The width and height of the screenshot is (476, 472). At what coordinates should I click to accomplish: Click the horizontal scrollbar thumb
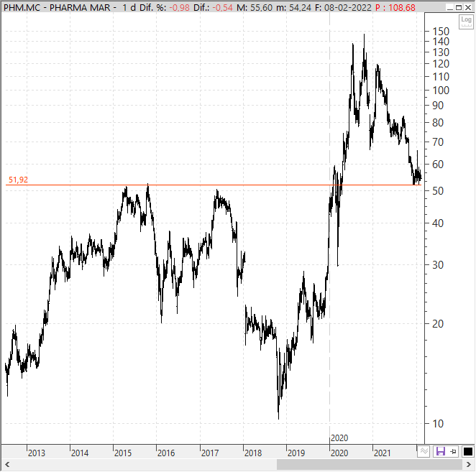pos(369,464)
